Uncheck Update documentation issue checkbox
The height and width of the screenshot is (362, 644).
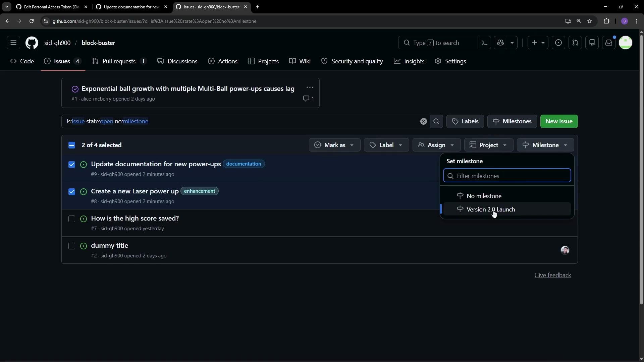[72, 165]
